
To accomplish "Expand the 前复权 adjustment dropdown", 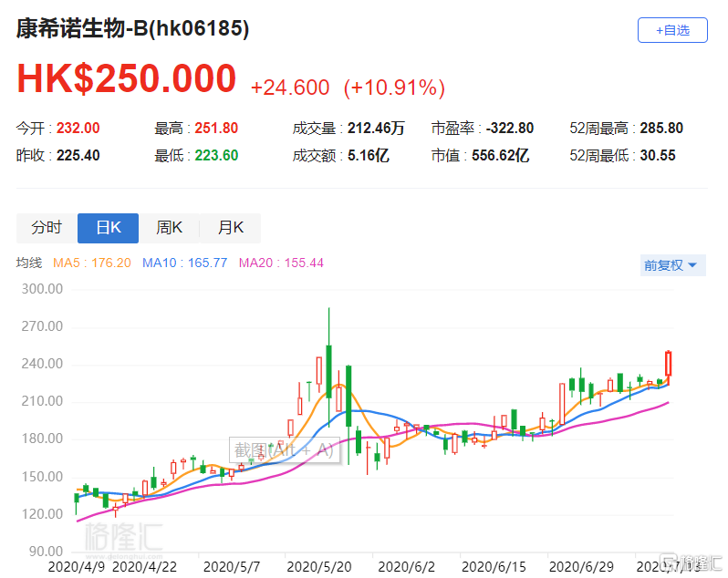I will tap(671, 265).
